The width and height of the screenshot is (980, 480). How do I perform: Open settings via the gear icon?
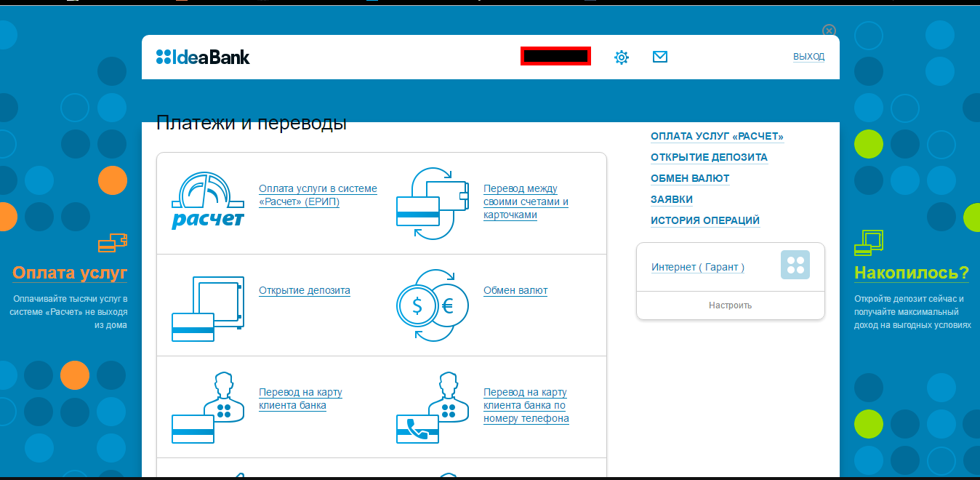(621, 57)
